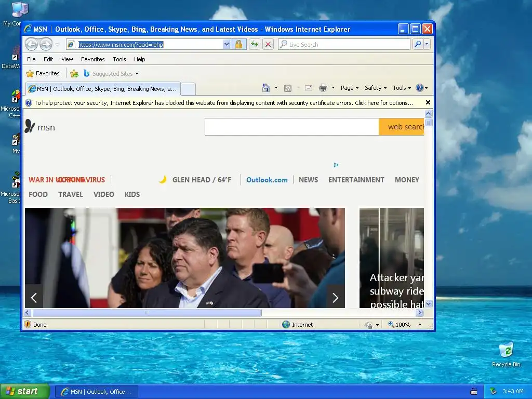The height and width of the screenshot is (399, 532).
Task: Open the Tools menu in menu bar
Action: pyautogui.click(x=119, y=59)
